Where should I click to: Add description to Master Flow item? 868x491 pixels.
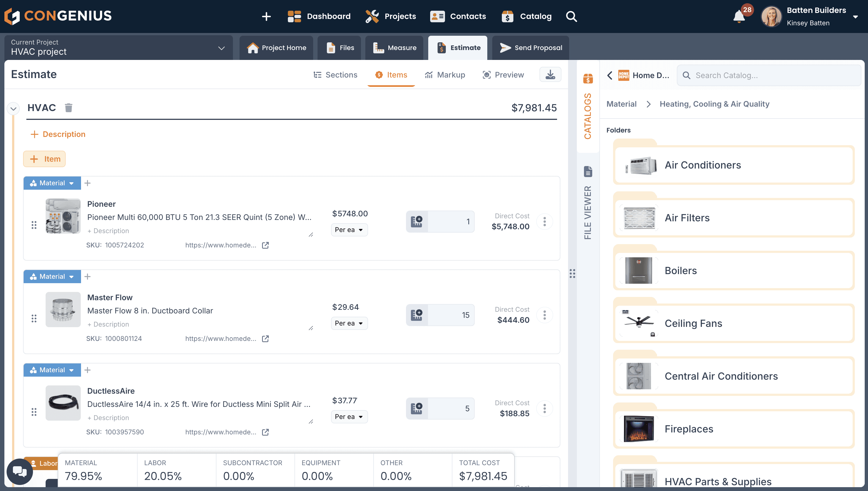[x=108, y=324]
